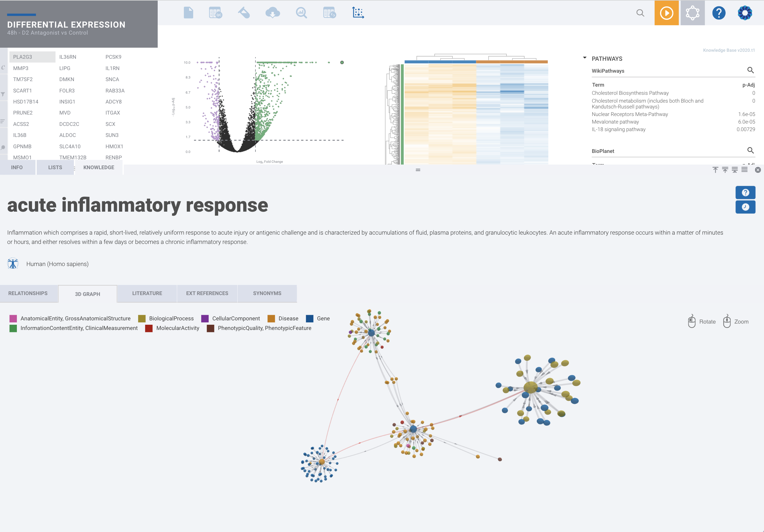764x532 pixels.
Task: Click the orange play run button
Action: 667,13
